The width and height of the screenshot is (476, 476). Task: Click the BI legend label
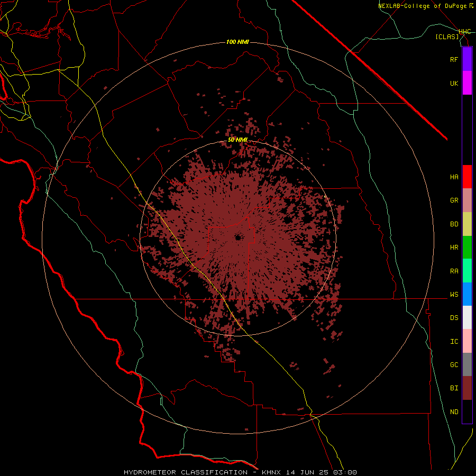(454, 388)
